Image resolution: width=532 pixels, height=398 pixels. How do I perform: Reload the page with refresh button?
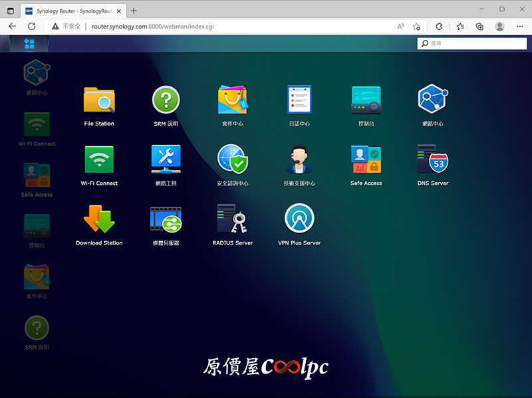(x=31, y=27)
